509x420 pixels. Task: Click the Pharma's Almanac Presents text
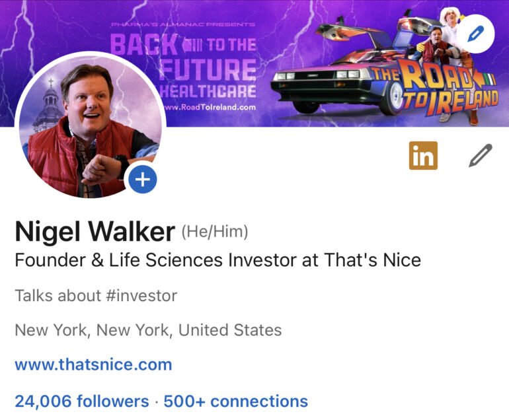[x=182, y=24]
